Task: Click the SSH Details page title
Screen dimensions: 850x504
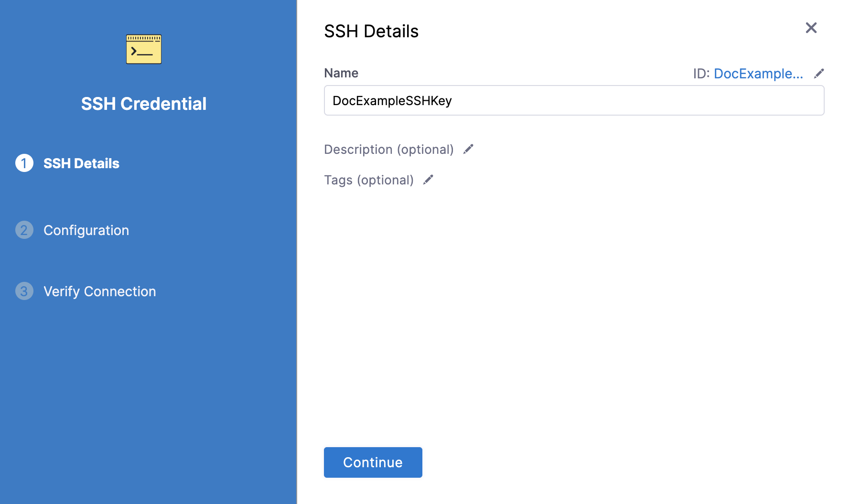Action: 371,31
